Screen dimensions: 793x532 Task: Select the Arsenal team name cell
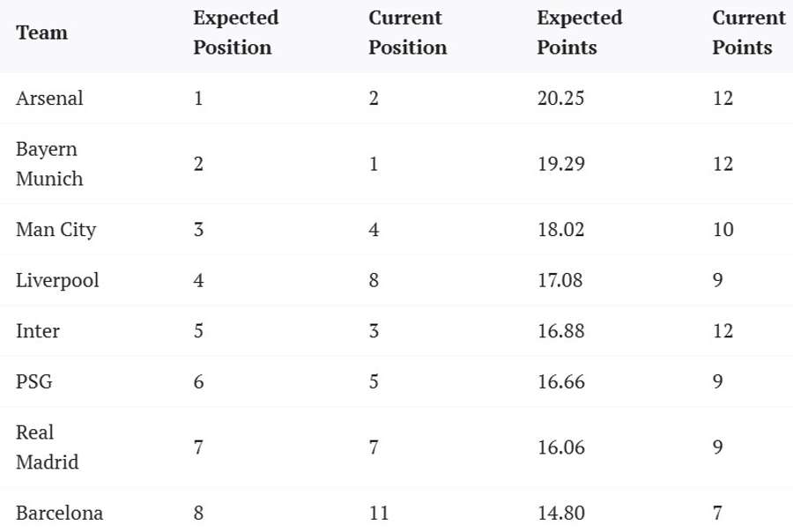coord(49,98)
